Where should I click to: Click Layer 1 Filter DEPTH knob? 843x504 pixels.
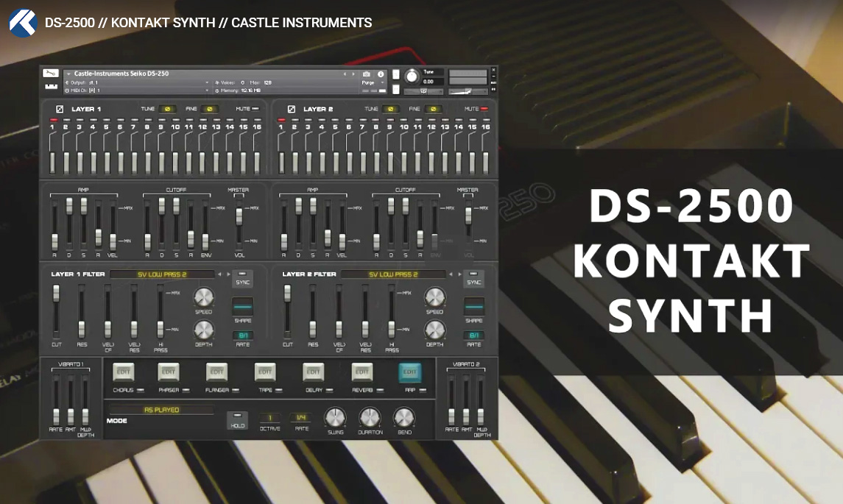point(203,330)
